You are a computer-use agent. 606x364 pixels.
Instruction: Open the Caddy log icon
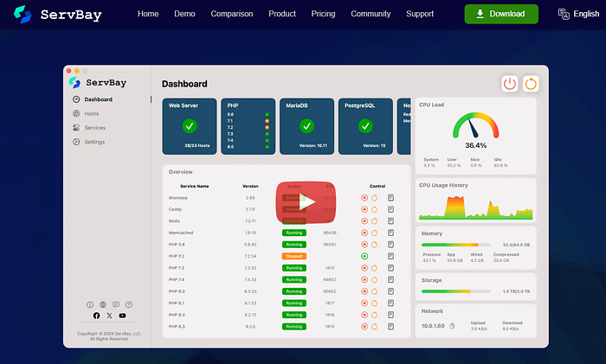click(x=390, y=209)
